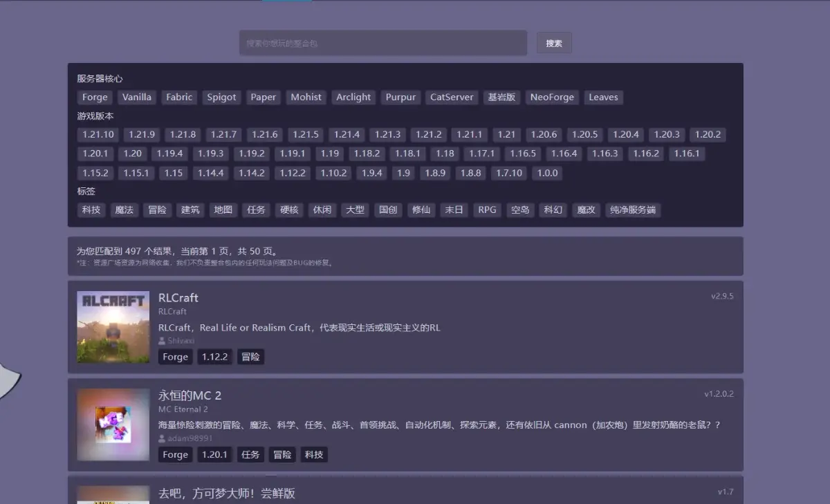Image resolution: width=830 pixels, height=504 pixels.
Task: Filter by Fabric server core
Action: [179, 97]
